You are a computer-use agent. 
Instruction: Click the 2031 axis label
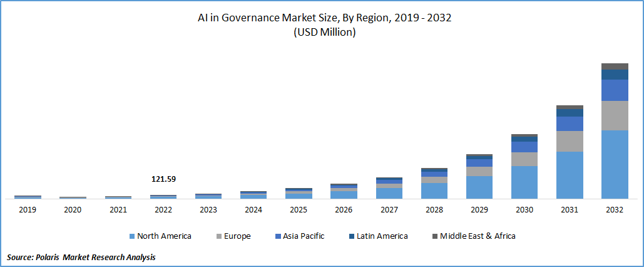(570, 210)
